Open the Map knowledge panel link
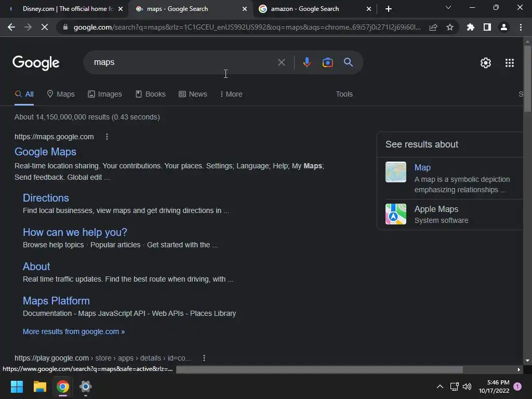Viewport: 532px width, 399px height. [x=422, y=167]
